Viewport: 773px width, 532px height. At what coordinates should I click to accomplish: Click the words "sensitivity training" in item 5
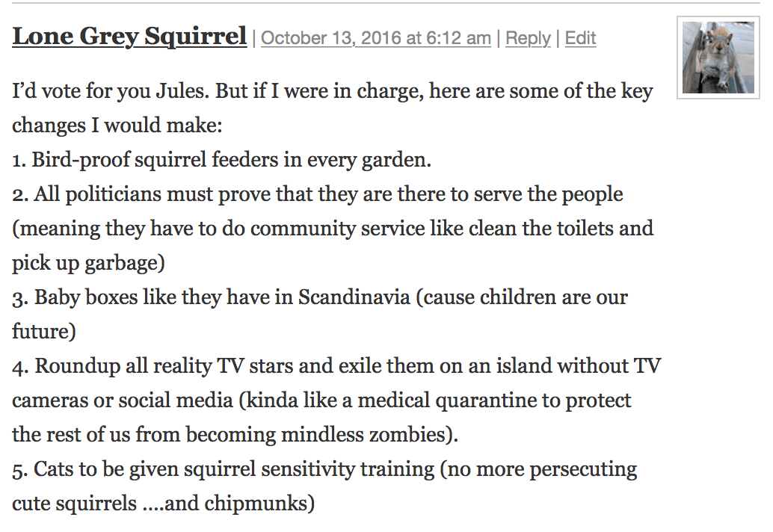360,469
